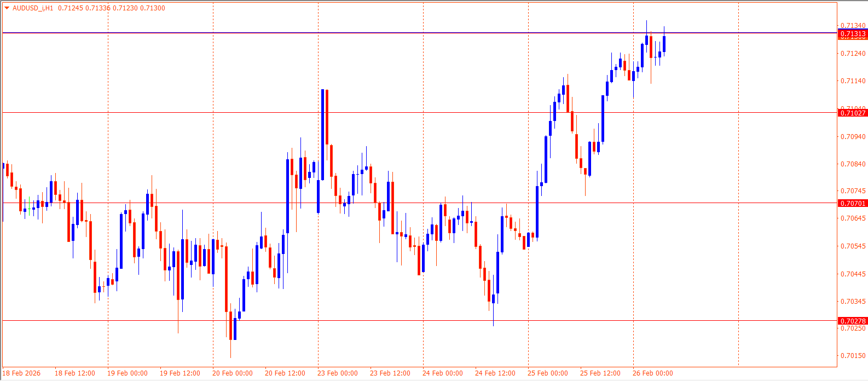The height and width of the screenshot is (381, 868).
Task: Click the 25 Feb 00:00 time label
Action: 548,373
